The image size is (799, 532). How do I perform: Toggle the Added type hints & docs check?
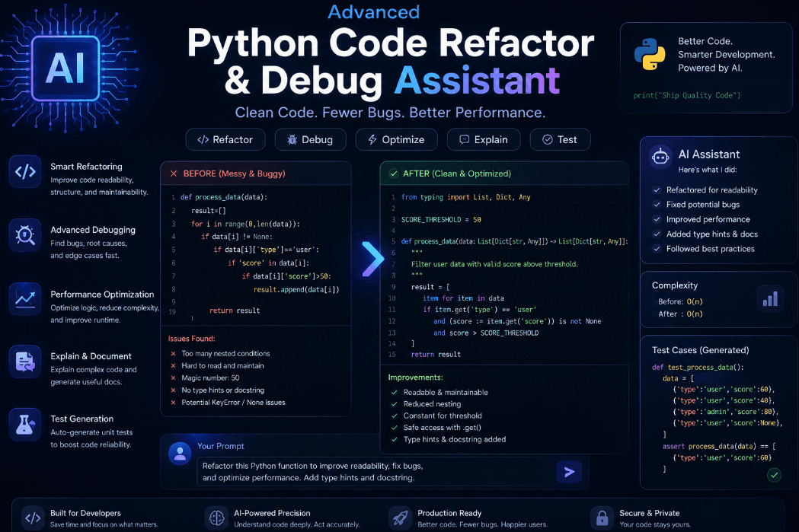pyautogui.click(x=657, y=234)
